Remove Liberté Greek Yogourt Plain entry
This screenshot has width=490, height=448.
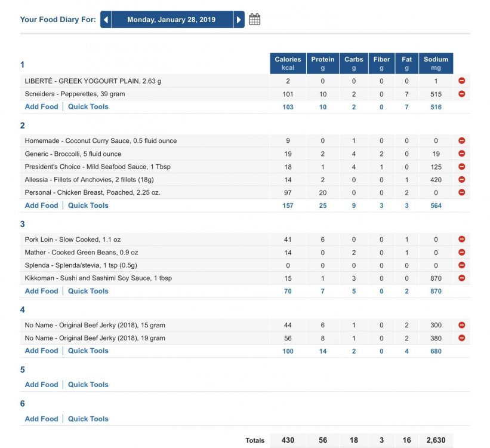pos(461,81)
